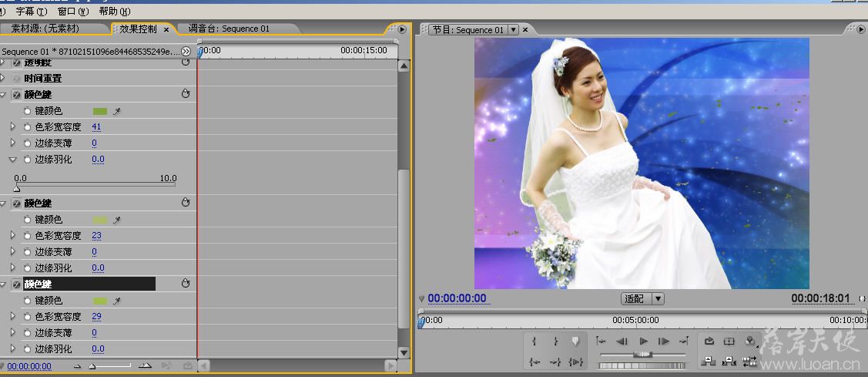This screenshot has width=868, height=377.
Task: Toggle the Loop playback icon
Action: tap(709, 341)
